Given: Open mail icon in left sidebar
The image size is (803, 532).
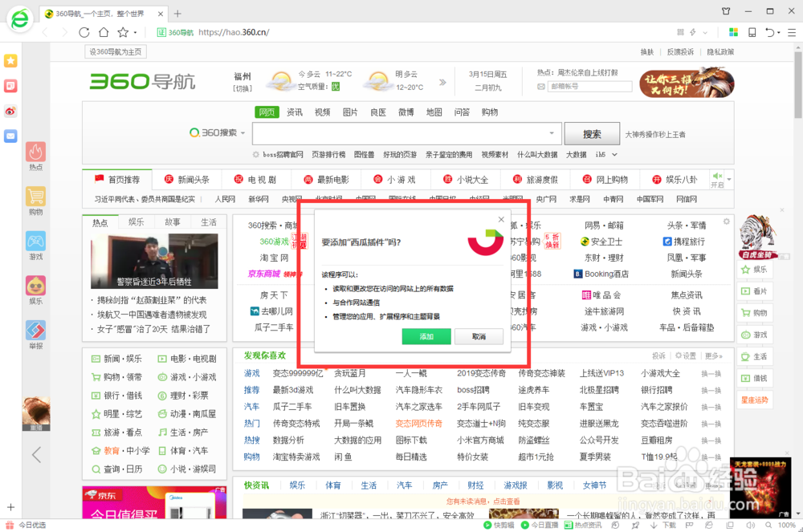Looking at the screenshot, I should [x=10, y=136].
